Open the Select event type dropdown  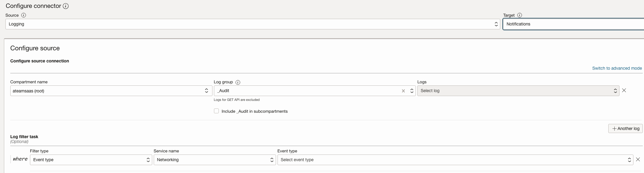point(455,160)
